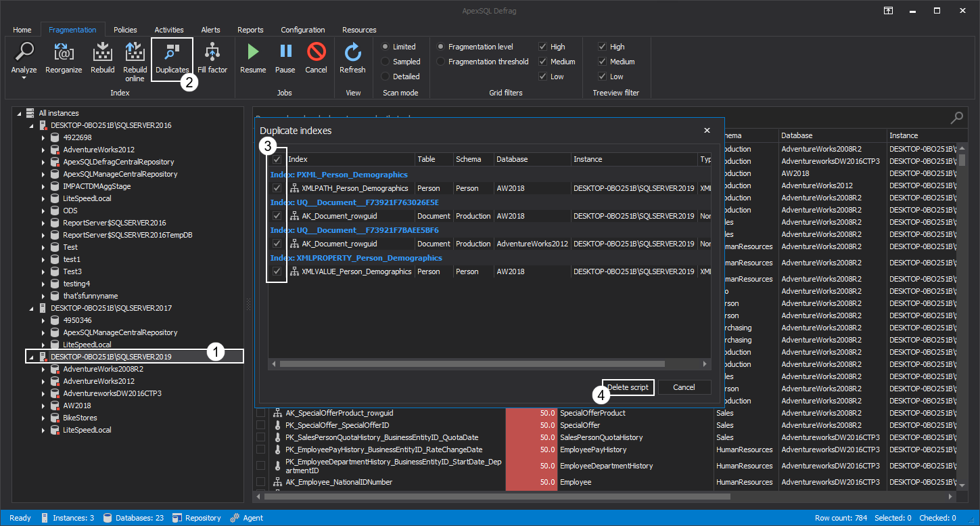Collapse the DESKTOP-0BO251B\SQLSERVER2019 instance
Screen dimensions: 980x526
[30, 356]
